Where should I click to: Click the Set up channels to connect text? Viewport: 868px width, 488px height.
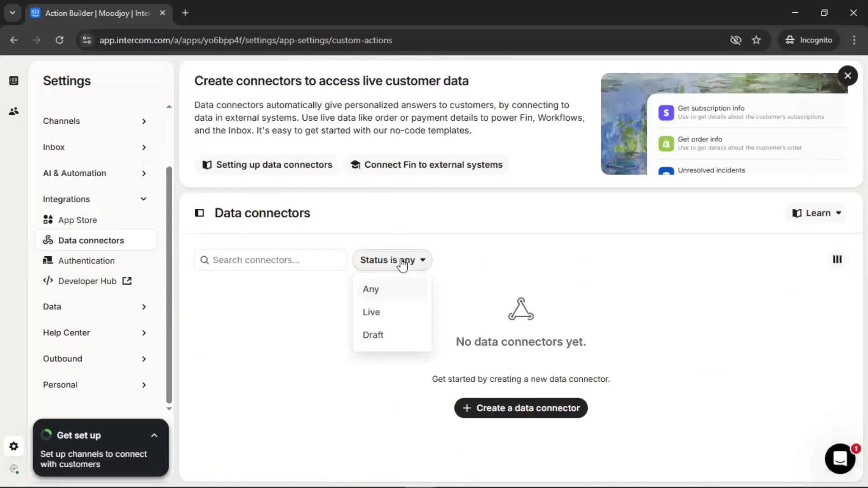coord(94,459)
